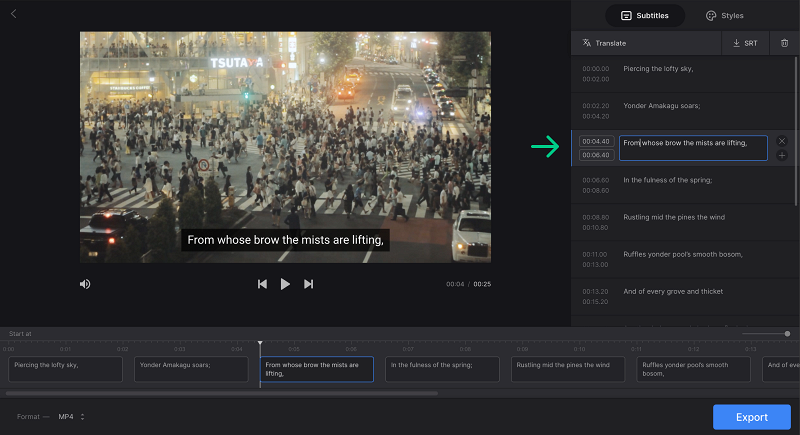Click the 00:11.00 timestamp in list
800x435 pixels.
click(x=594, y=254)
